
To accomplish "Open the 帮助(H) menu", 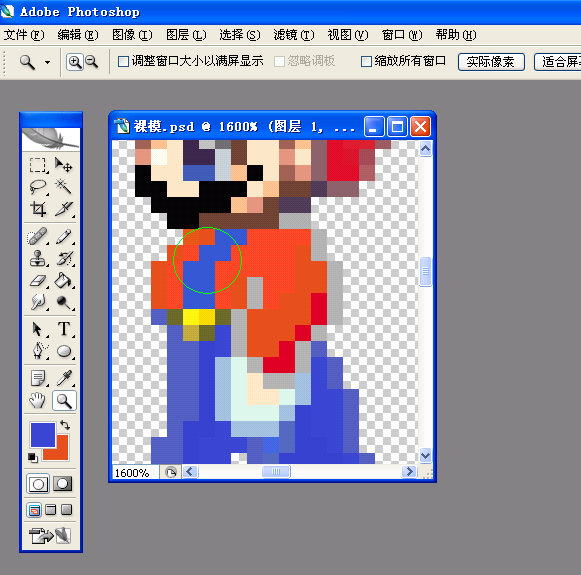I will pos(456,35).
